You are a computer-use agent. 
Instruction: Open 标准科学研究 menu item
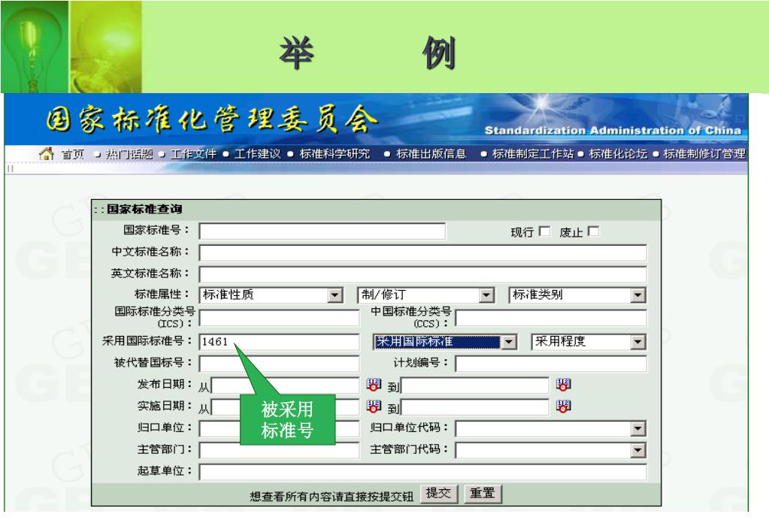coord(335,154)
